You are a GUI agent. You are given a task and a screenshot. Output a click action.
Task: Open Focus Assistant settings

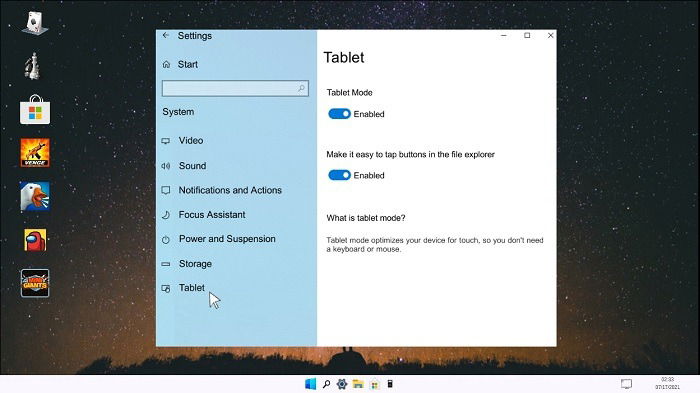pos(212,215)
